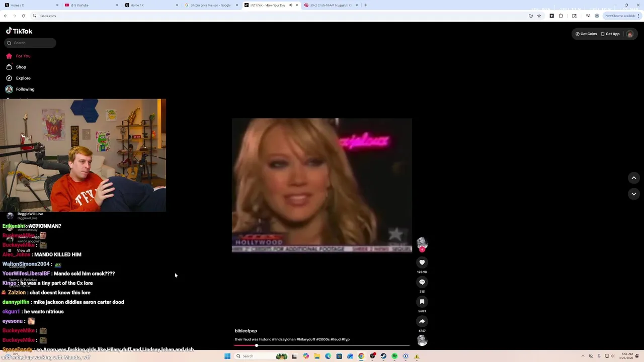Reload the page
644x362 pixels.
tap(24, 16)
